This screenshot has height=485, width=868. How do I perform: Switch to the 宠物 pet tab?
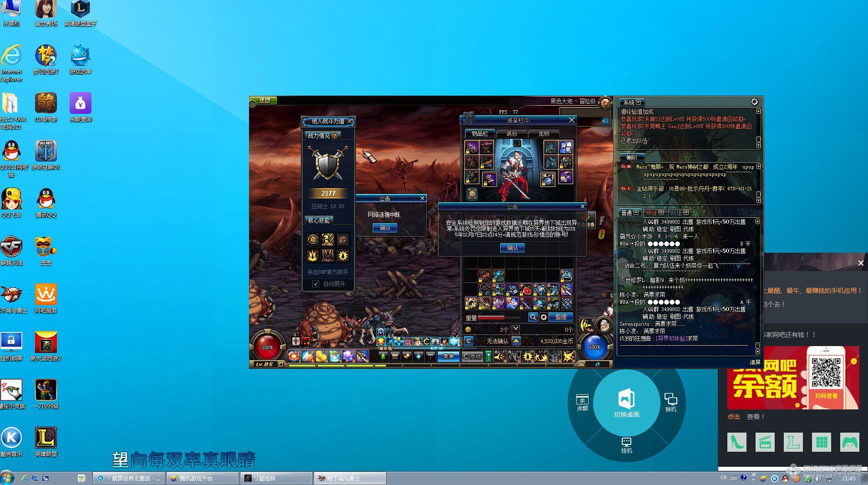click(543, 133)
